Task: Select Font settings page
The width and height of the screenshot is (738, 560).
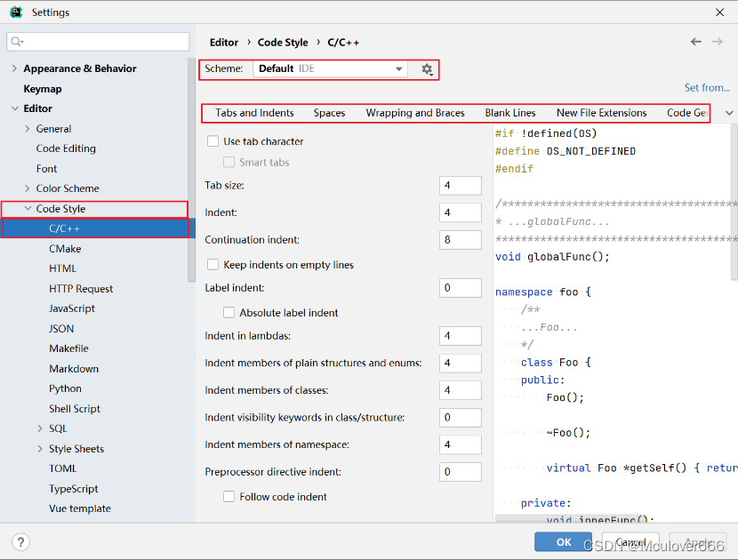Action: point(46,169)
